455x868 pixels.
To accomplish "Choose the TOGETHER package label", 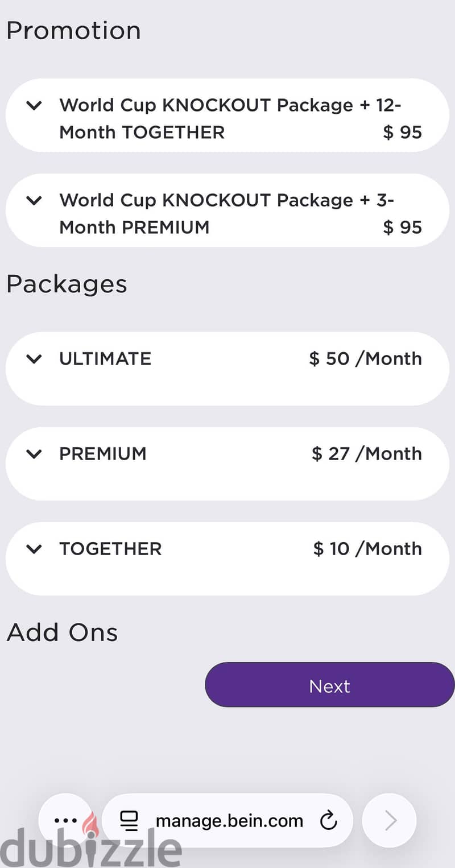I will [x=110, y=549].
